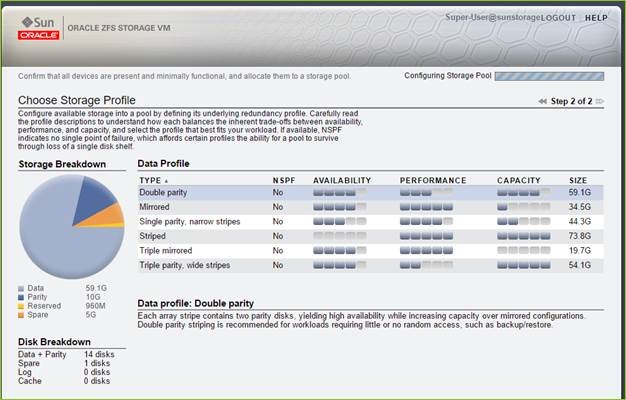Screen dimensions: 626x400
Task: Click the Parity legend color swatch
Action: 21,297
